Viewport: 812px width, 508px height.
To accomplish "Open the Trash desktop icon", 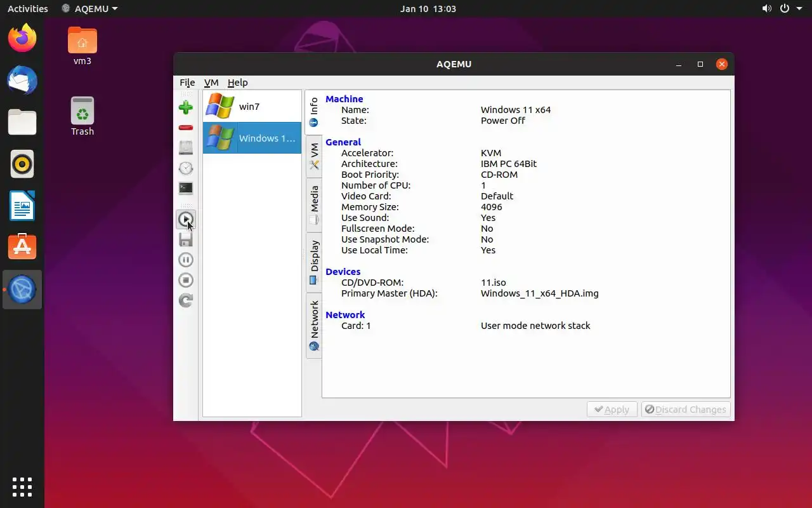I will point(82,116).
